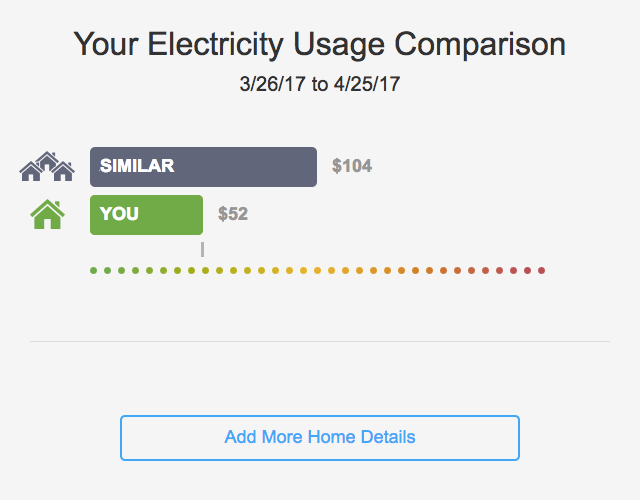Screen dimensions: 640x500
Task: Click the $104 similar homes cost label
Action: (x=352, y=166)
